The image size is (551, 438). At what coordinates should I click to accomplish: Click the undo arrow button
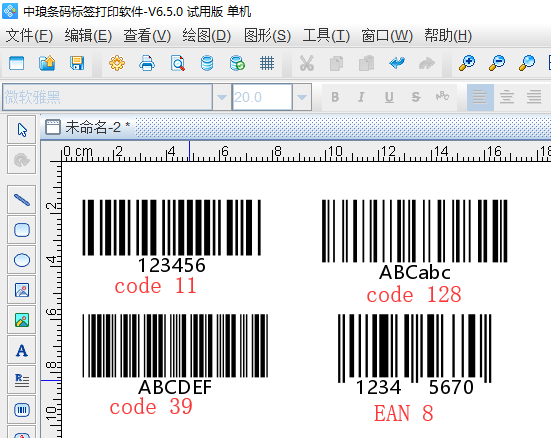397,64
